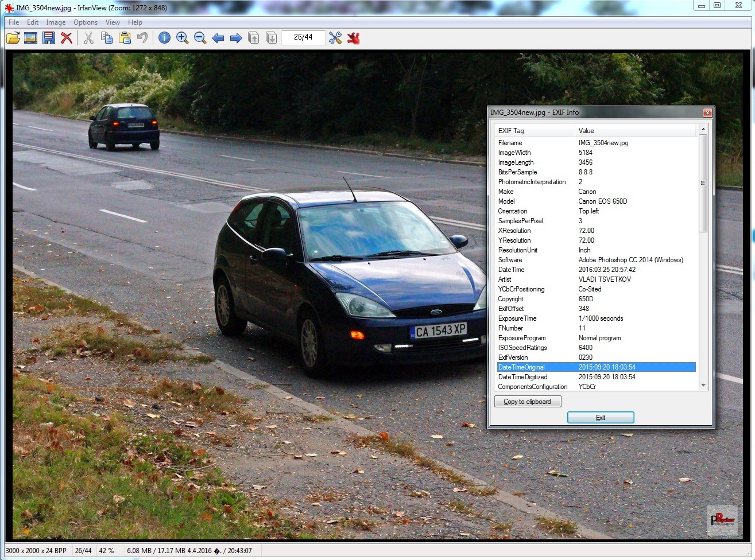Click the Cut scissors icon
Screen dimensions: 755x560
(x=88, y=38)
